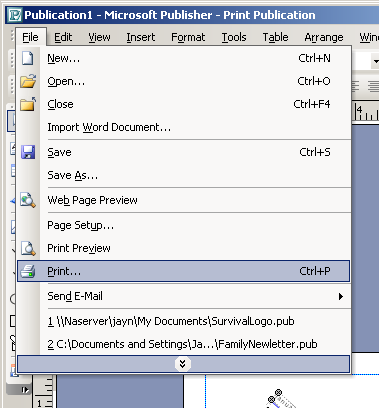The image size is (379, 408).
Task: Open the Edit menu
Action: pos(63,37)
